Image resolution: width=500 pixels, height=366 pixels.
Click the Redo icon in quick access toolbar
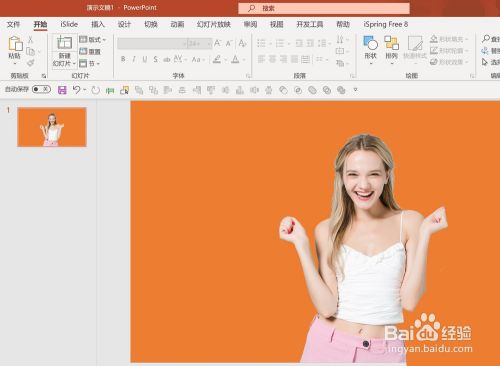96,90
